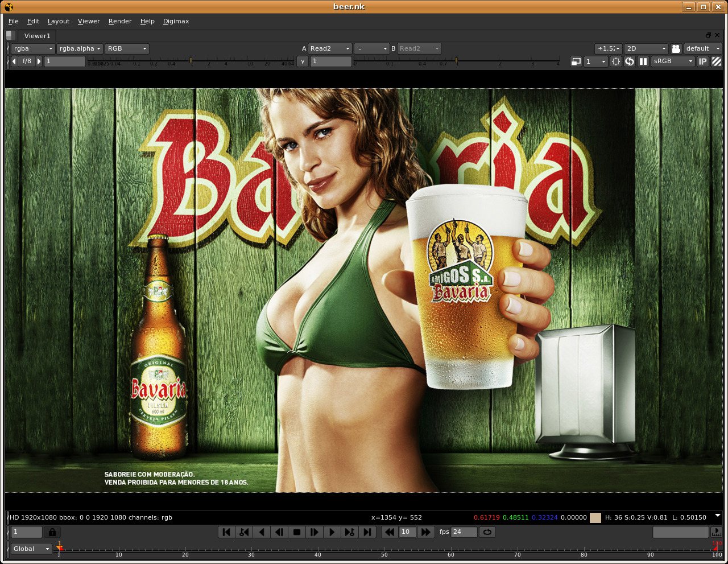Play the sequence backward
728x564 pixels.
[262, 532]
